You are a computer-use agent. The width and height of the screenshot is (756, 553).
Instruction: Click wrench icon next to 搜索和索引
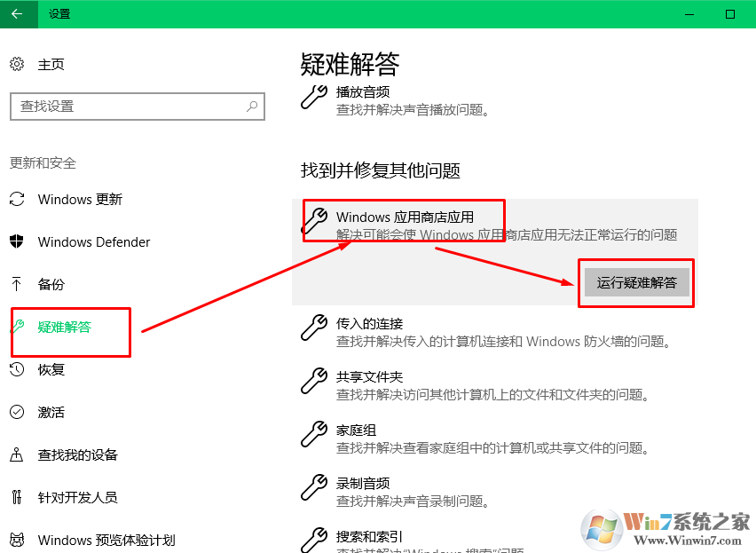(314, 541)
